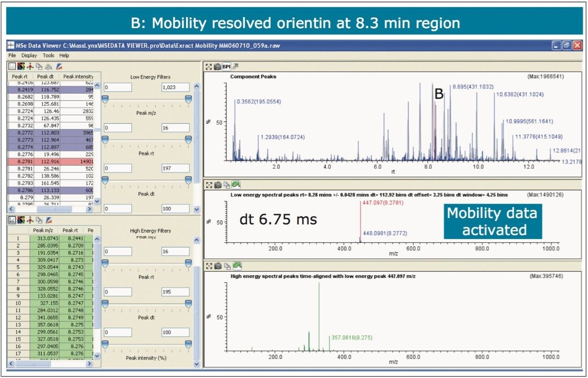This screenshot has width=588, height=378.
Task: Click the Low Energy Peak rt maximum field 16
Action: click(175, 128)
